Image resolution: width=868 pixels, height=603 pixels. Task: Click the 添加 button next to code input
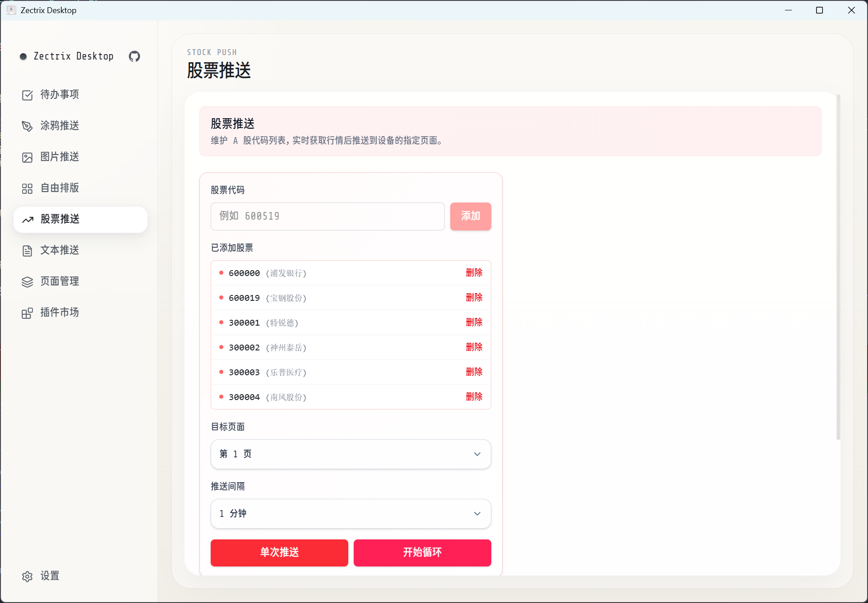click(470, 216)
